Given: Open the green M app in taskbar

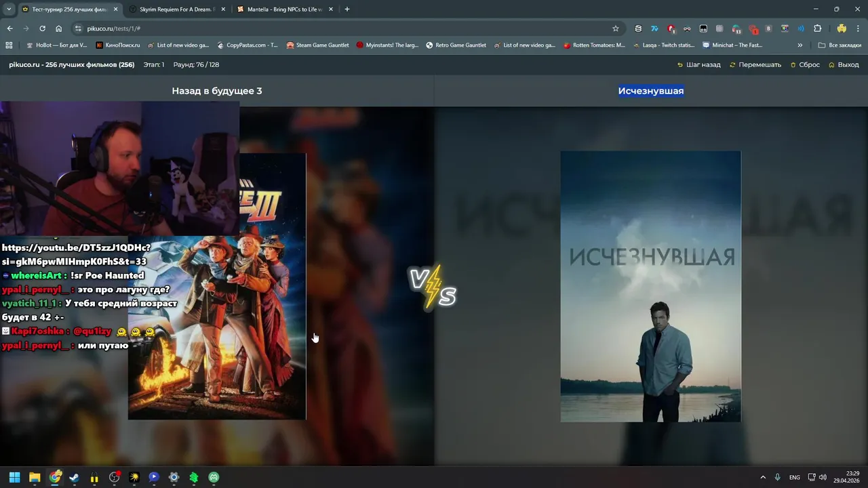Looking at the screenshot, I should [214, 477].
